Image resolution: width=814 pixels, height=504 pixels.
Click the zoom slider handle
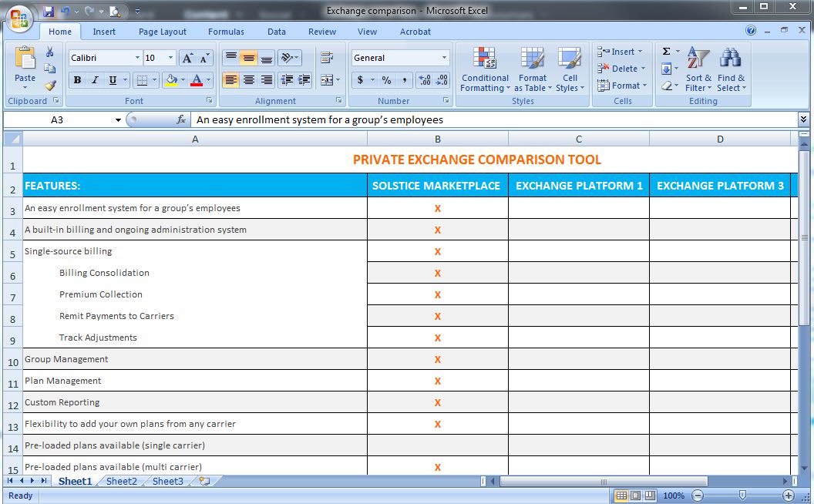(743, 496)
